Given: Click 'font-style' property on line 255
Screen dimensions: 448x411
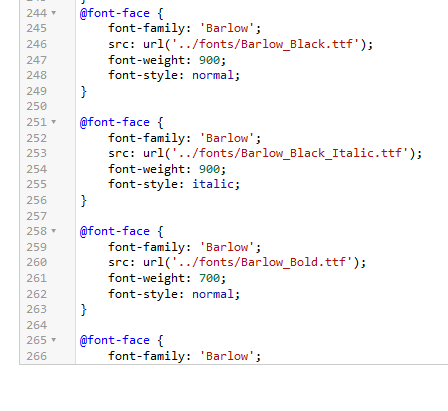Looking at the screenshot, I should [143, 184].
